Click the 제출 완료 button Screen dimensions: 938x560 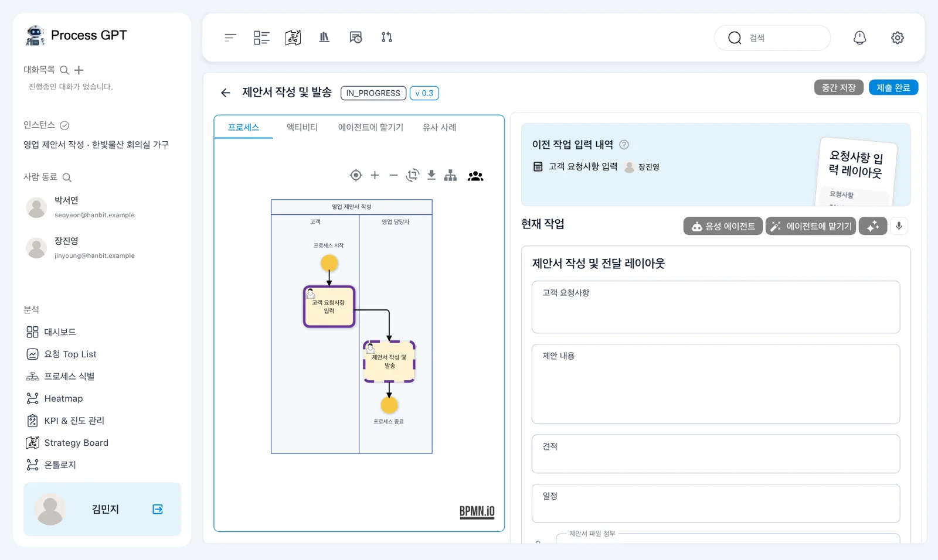tap(893, 87)
